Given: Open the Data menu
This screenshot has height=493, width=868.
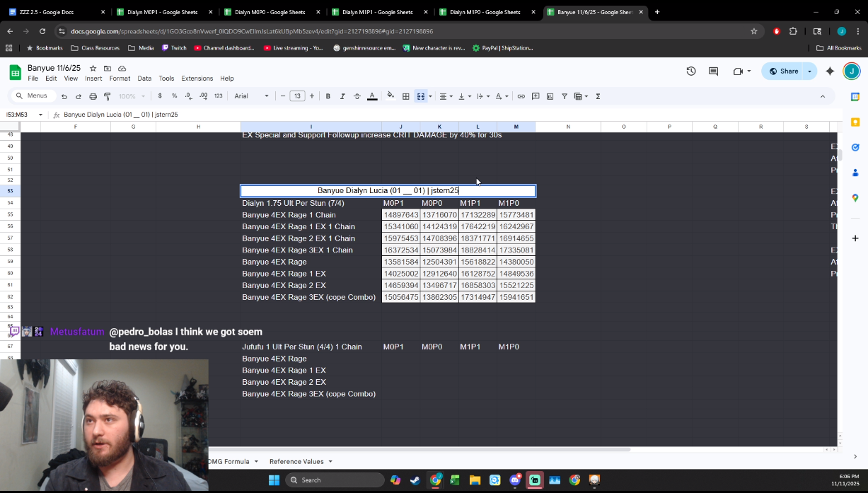Looking at the screenshot, I should coord(144,79).
